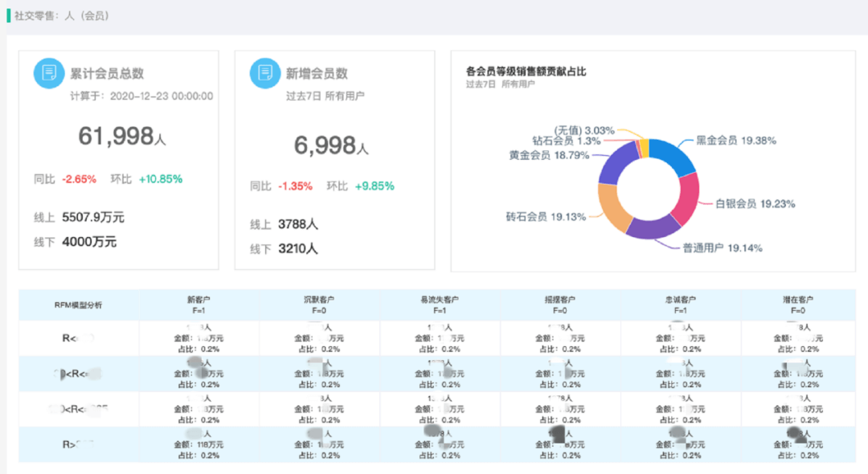Select the 沉默客户 F=0 column header

click(x=319, y=304)
